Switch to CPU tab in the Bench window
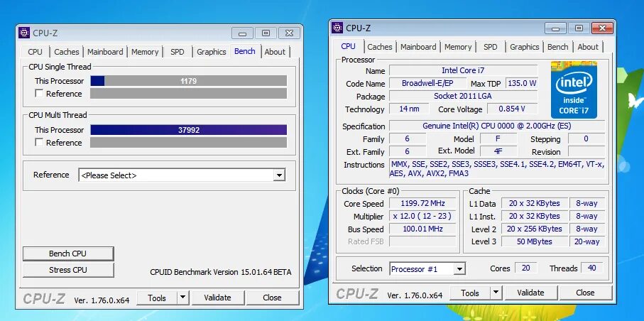This screenshot has height=321, width=644. [35, 52]
